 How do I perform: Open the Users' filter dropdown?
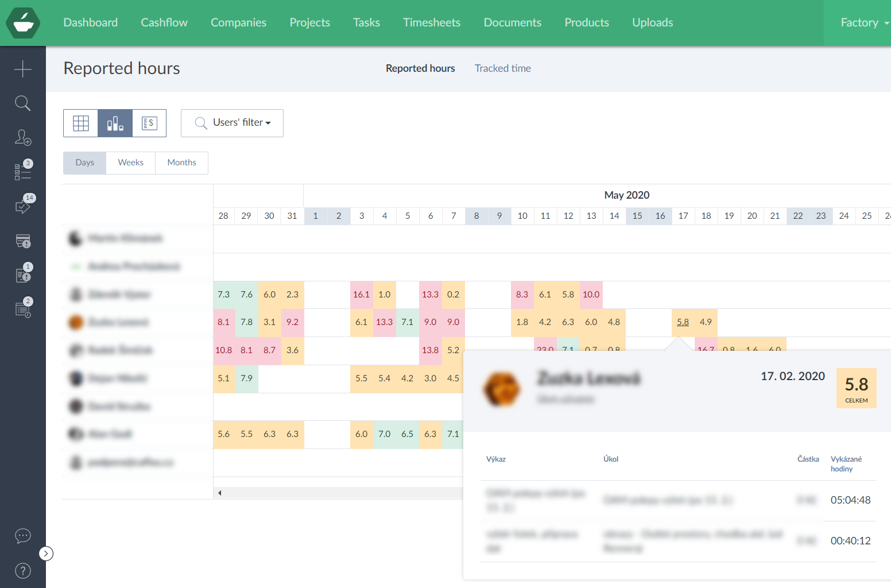tap(232, 123)
